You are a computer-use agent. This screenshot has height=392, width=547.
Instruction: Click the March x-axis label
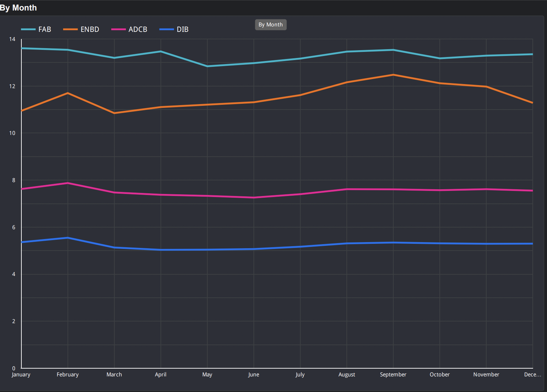pos(114,375)
